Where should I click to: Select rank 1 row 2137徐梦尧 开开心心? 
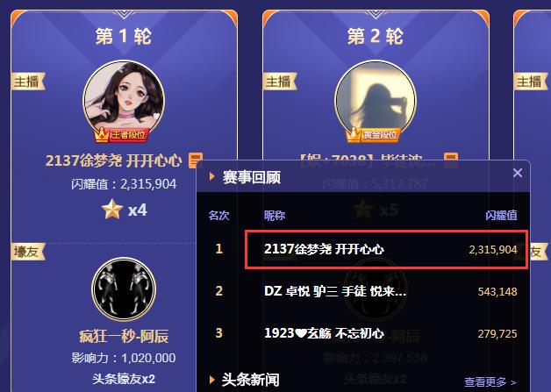(387, 249)
